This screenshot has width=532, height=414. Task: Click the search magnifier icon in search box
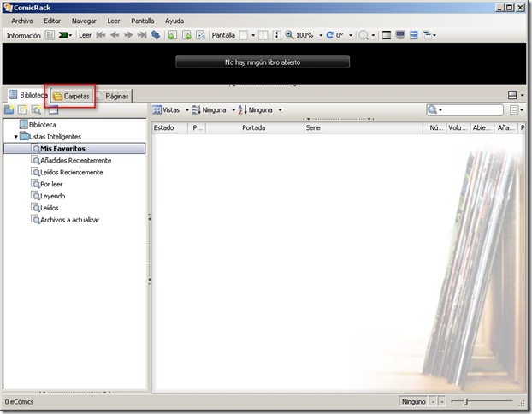pos(432,109)
